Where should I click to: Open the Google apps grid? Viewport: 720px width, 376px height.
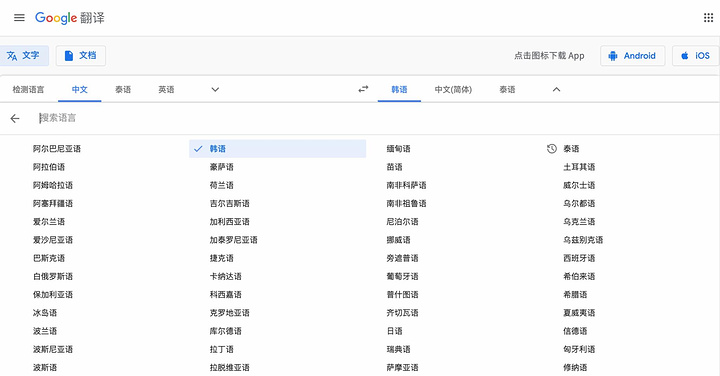708,18
